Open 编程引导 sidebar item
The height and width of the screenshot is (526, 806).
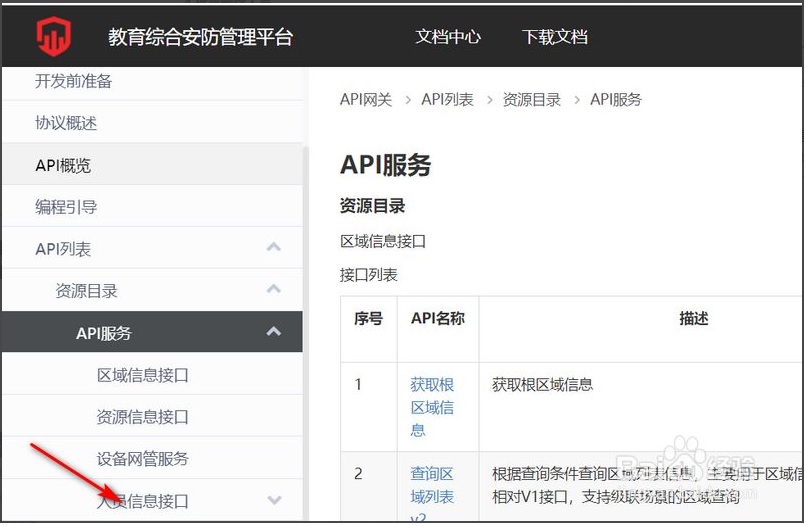point(66,207)
